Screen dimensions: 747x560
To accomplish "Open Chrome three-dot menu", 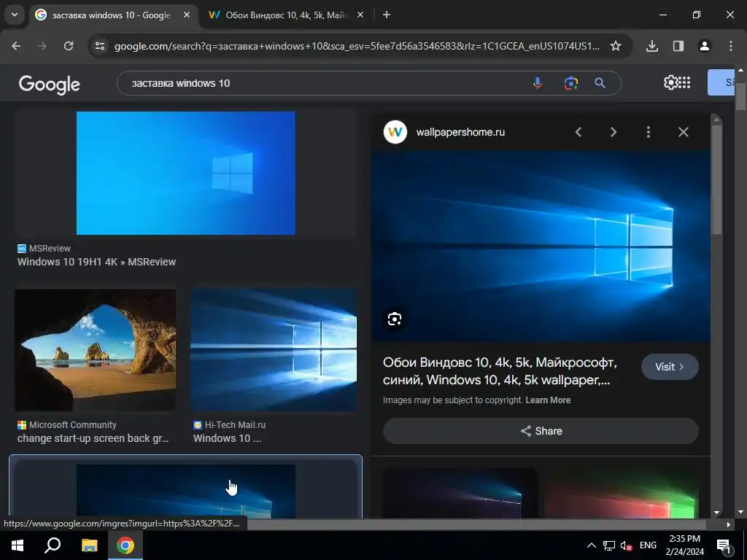I will click(731, 46).
